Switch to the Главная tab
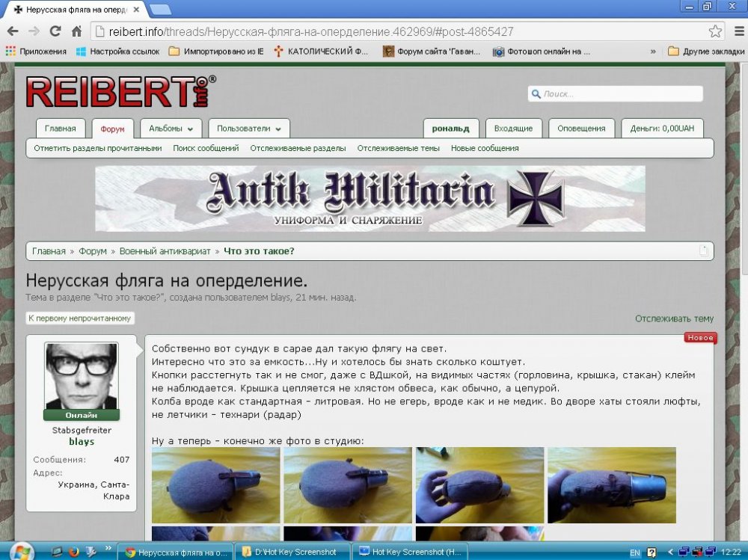The height and width of the screenshot is (560, 748). click(61, 129)
